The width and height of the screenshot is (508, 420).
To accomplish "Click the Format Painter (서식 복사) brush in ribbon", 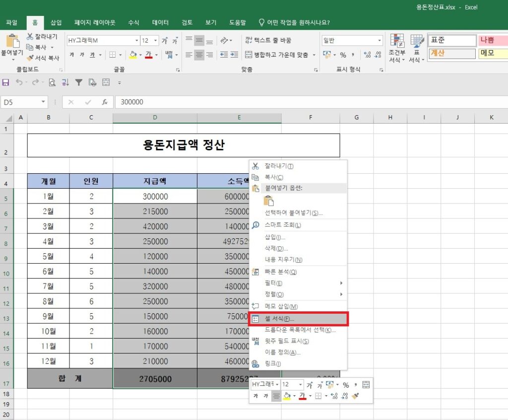I will click(43, 58).
